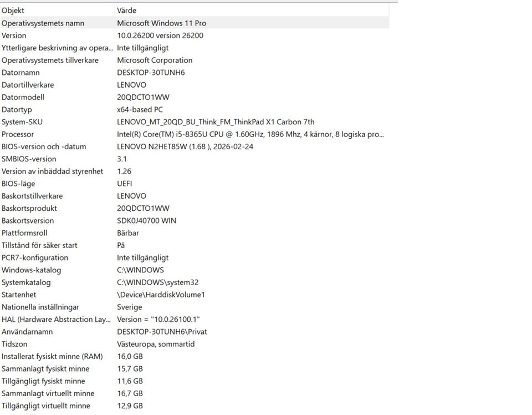Click the Baskortstillverkare label
Screen dimensions: 532x415
coord(32,196)
